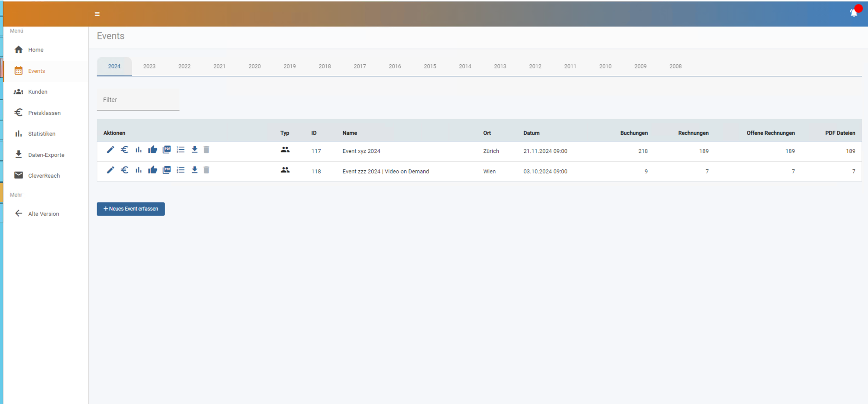Image resolution: width=868 pixels, height=404 pixels.
Task: Download data for Event zzz 2024
Action: pyautogui.click(x=194, y=170)
